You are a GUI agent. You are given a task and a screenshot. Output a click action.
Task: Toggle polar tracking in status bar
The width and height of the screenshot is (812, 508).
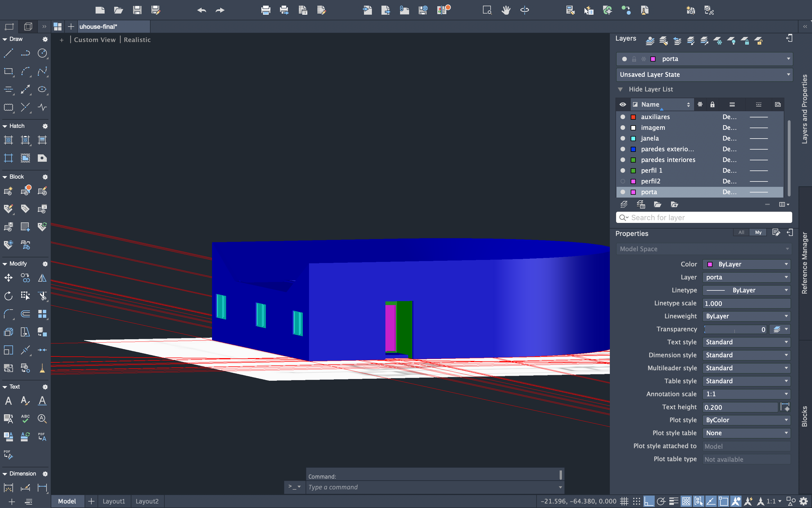pyautogui.click(x=661, y=501)
